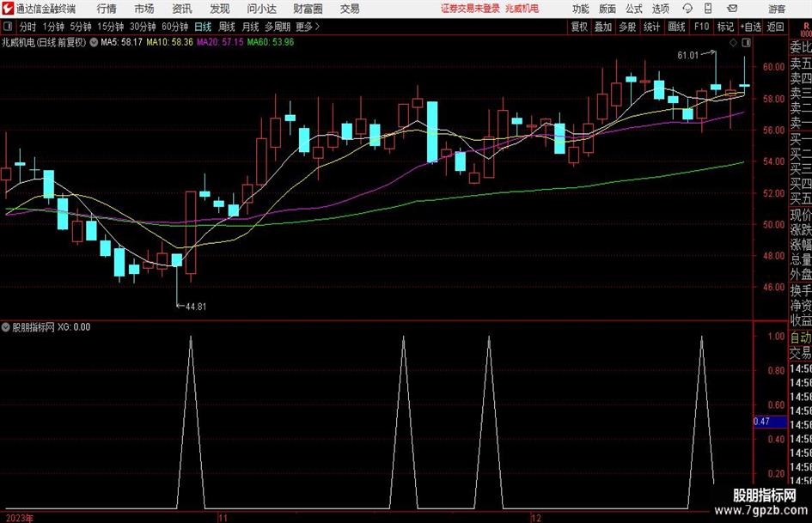Click the 44.81 low price label

(196, 307)
